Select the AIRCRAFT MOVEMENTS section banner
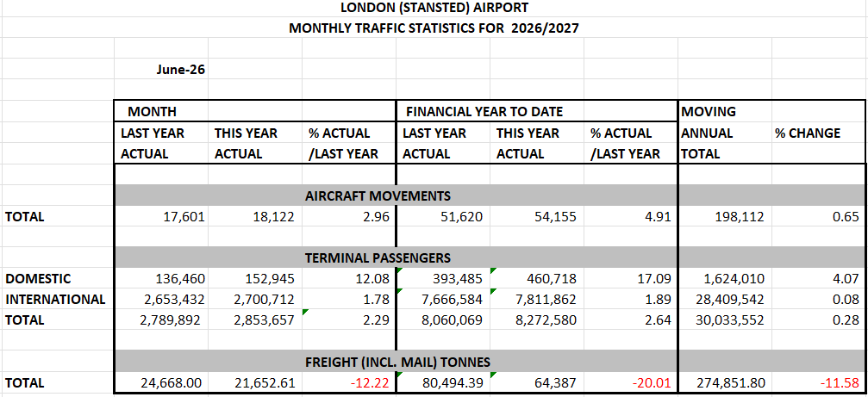Viewport: 868px width, 397px height. [x=378, y=195]
